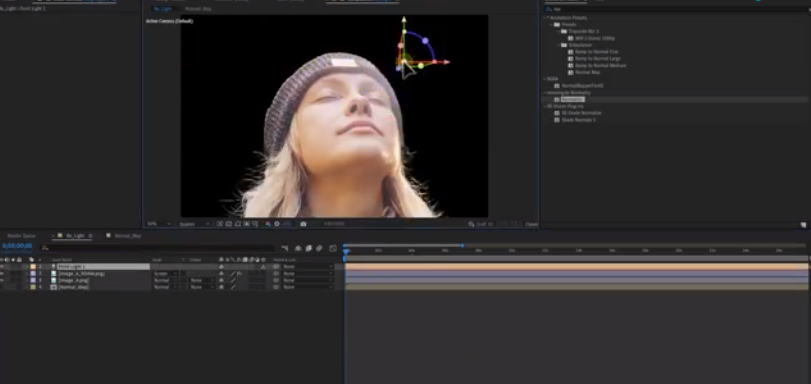Click the motion blur icon in timeline header
Image resolution: width=811 pixels, height=384 pixels.
point(319,248)
